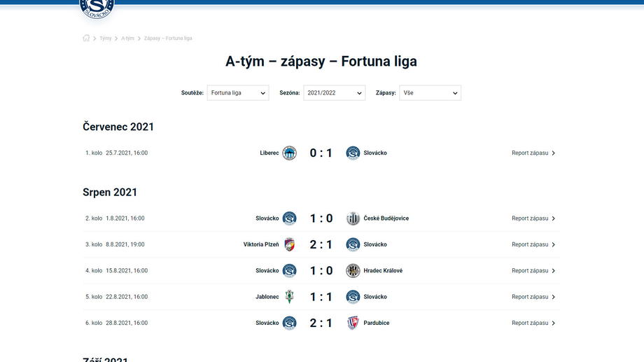644x362 pixels.
Task: Open the Soutěže dropdown showing Fortuna liga
Action: (238, 93)
